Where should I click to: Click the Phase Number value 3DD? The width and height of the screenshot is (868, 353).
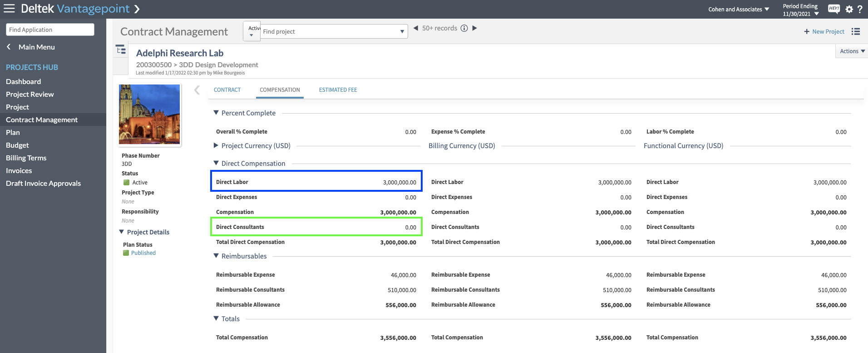pos(127,164)
